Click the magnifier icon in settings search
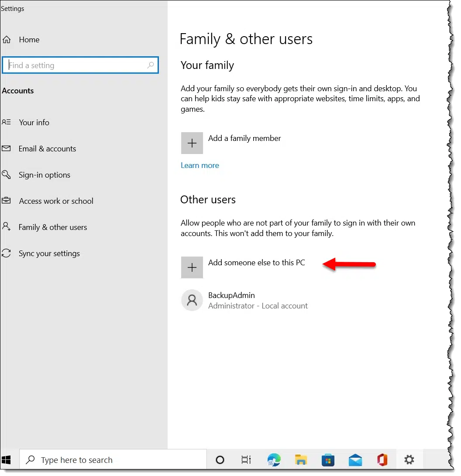461x476 pixels. 150,65
